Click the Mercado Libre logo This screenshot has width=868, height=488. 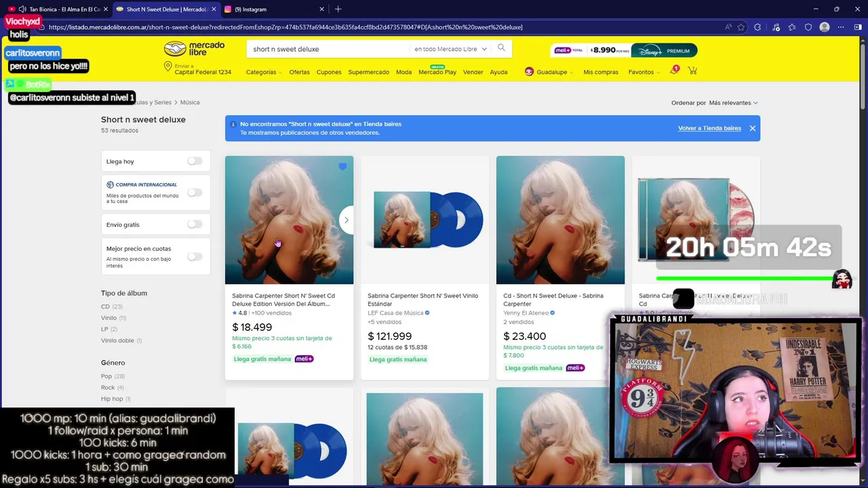point(194,49)
